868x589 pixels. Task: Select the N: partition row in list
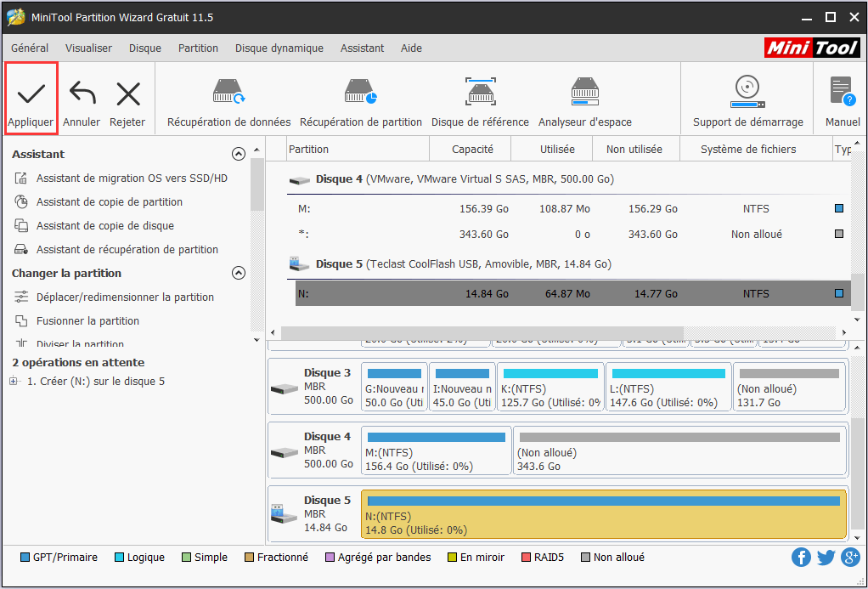point(573,294)
